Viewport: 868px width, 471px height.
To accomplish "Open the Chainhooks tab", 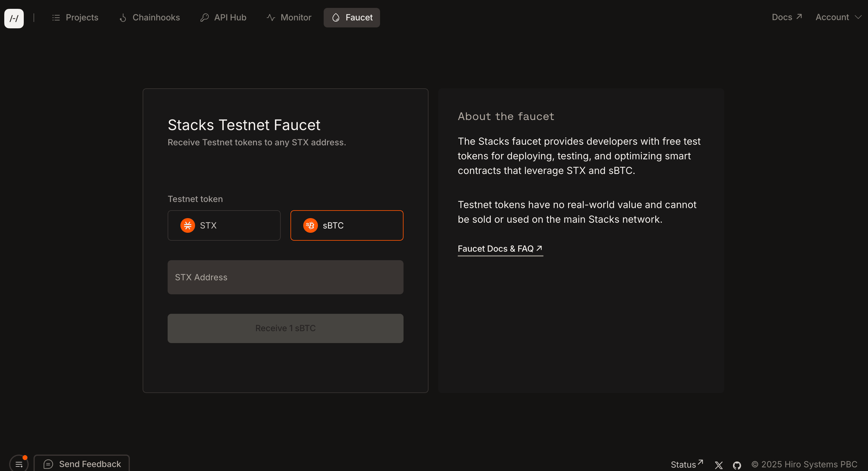I will point(150,18).
